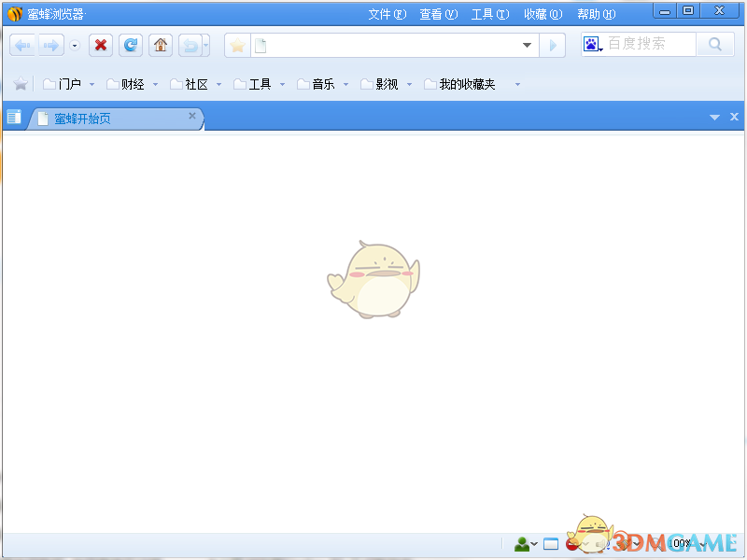The width and height of the screenshot is (747, 560).
Task: Open the 社区 bookmark folder
Action: click(190, 84)
